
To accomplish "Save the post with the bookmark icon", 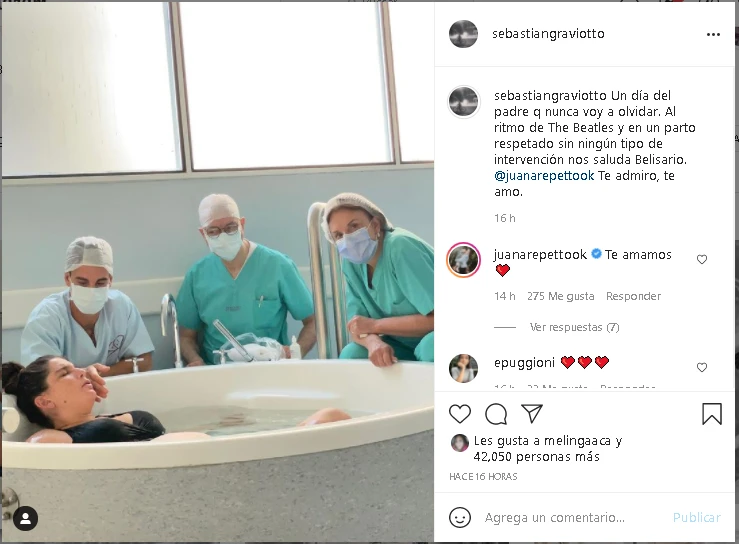I will coord(712,413).
